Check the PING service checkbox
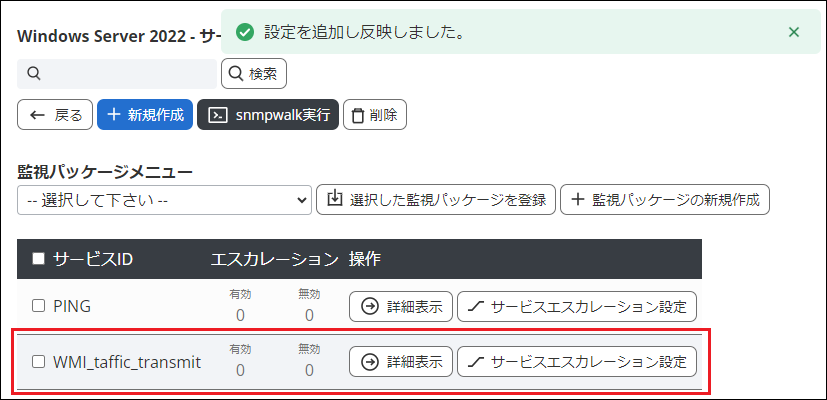The image size is (827, 400). tap(39, 306)
